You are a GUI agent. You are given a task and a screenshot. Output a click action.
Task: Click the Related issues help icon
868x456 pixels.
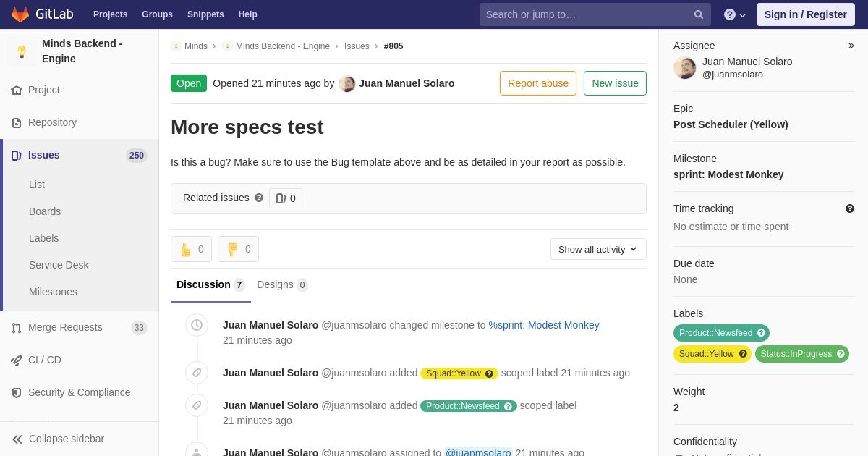[259, 198]
